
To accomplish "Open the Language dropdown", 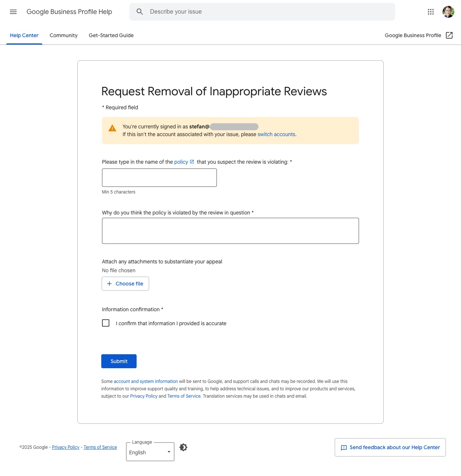I will 150,452.
